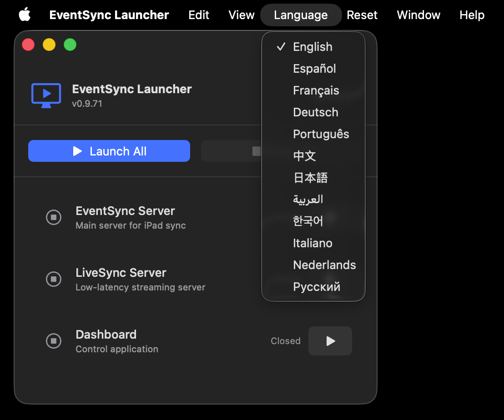Click 'Main server for iPad sync' description
Screen dimensions: 504x420
pyautogui.click(x=131, y=225)
